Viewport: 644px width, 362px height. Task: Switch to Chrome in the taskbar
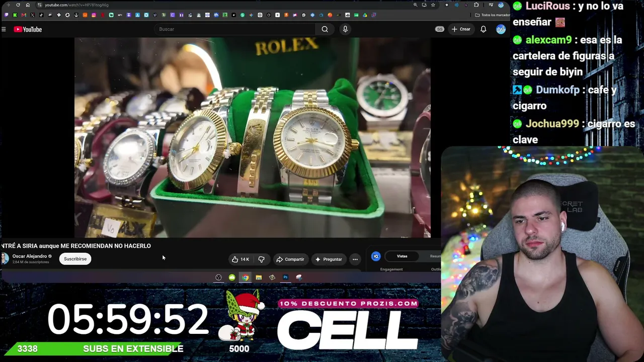click(245, 278)
